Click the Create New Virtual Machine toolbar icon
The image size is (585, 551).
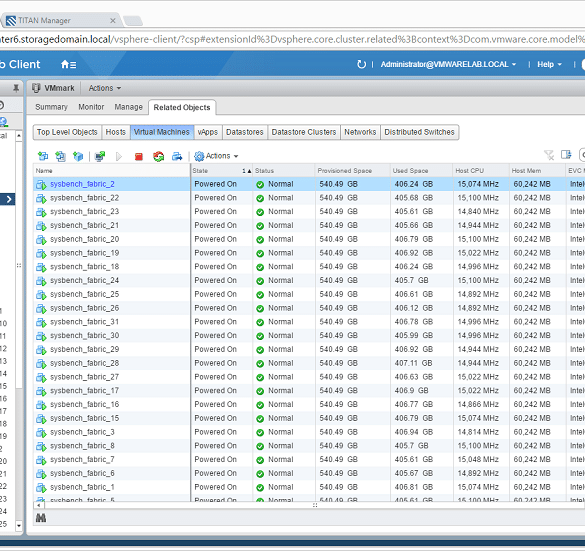[x=43, y=156]
